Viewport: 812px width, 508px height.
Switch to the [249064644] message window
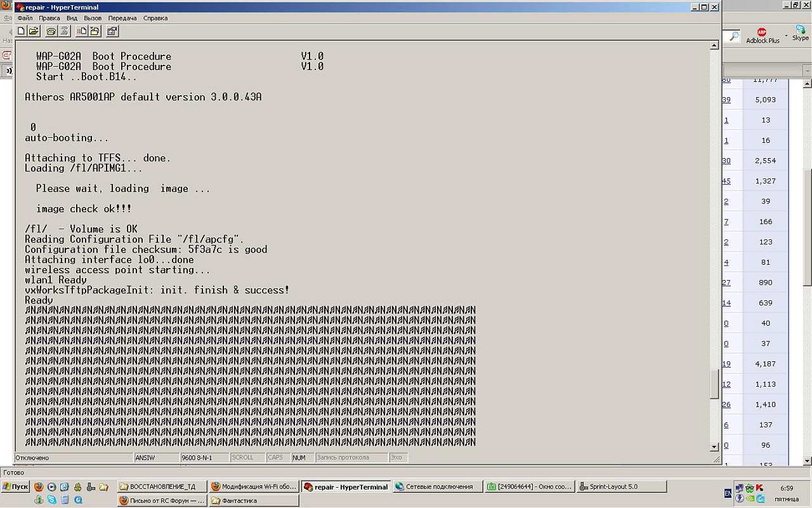pos(529,486)
